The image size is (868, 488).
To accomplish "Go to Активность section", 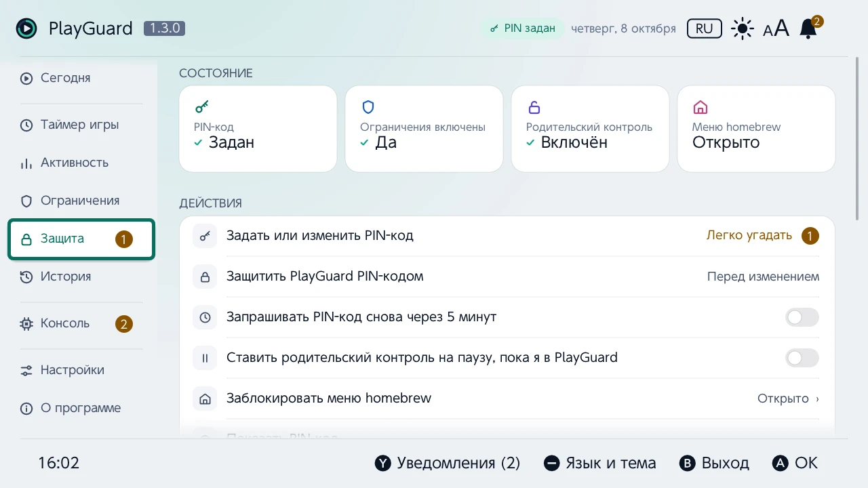I will point(81,163).
